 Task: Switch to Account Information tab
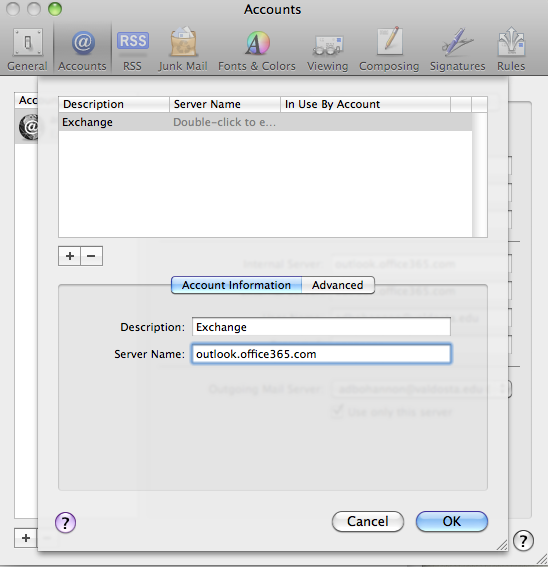[236, 285]
